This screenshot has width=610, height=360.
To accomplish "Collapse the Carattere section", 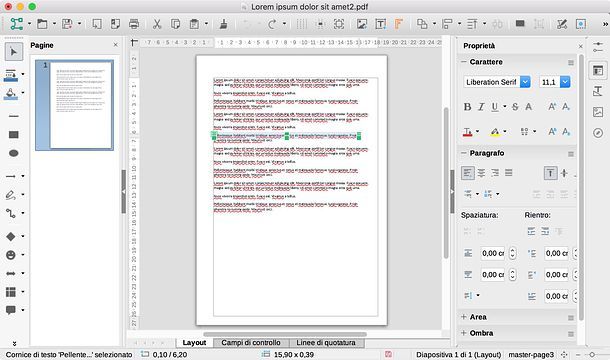I will tap(464, 62).
